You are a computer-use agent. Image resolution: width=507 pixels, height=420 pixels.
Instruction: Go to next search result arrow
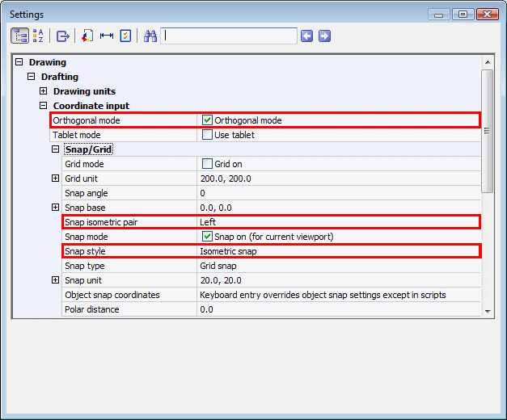(324, 36)
